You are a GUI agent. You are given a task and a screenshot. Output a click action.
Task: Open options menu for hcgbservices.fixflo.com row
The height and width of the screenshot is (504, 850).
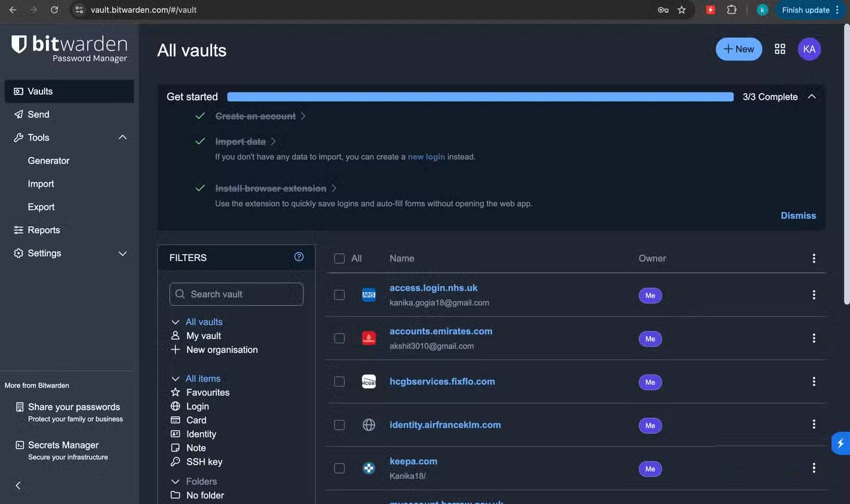pos(814,382)
